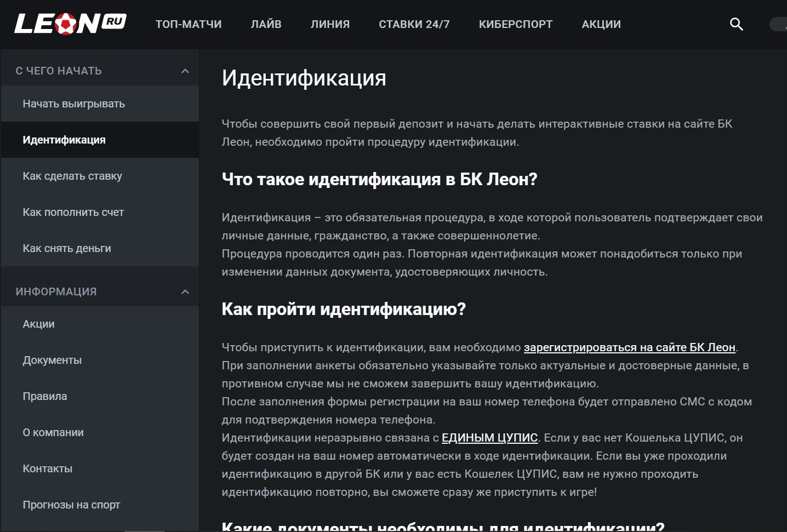Image resolution: width=787 pixels, height=532 pixels.
Task: Open Прогнозы на спорт sidebar item
Action: (100, 505)
